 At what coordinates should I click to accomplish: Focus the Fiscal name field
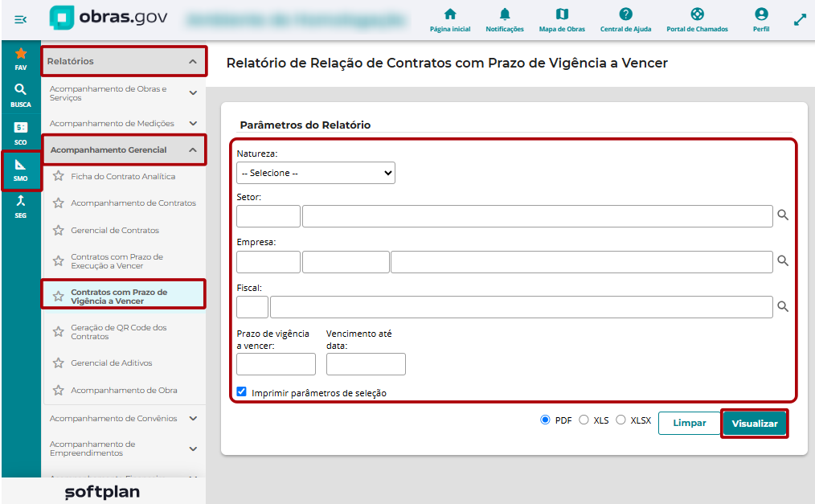(x=522, y=307)
